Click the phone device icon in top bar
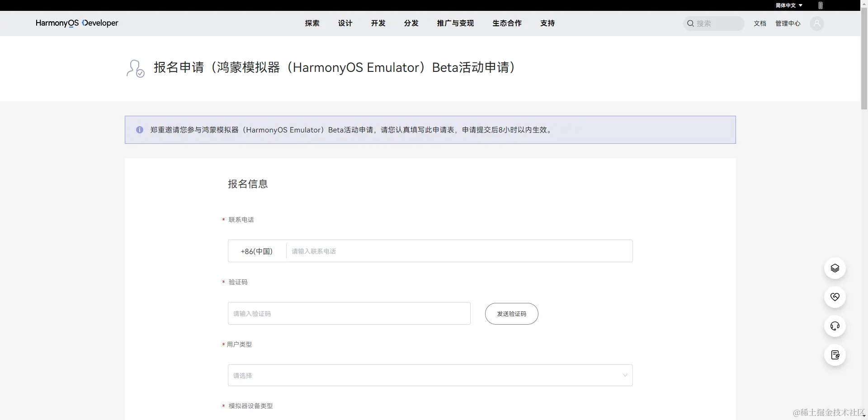The width and height of the screenshot is (868, 420). click(x=821, y=5)
